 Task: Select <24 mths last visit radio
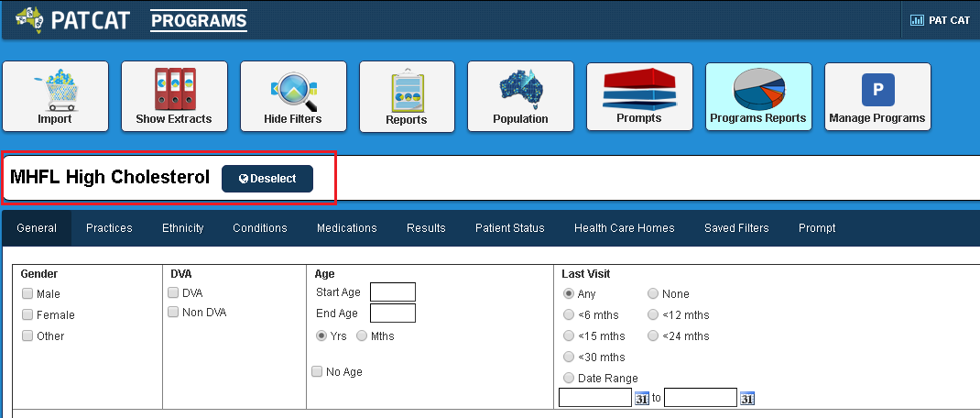[x=653, y=335]
